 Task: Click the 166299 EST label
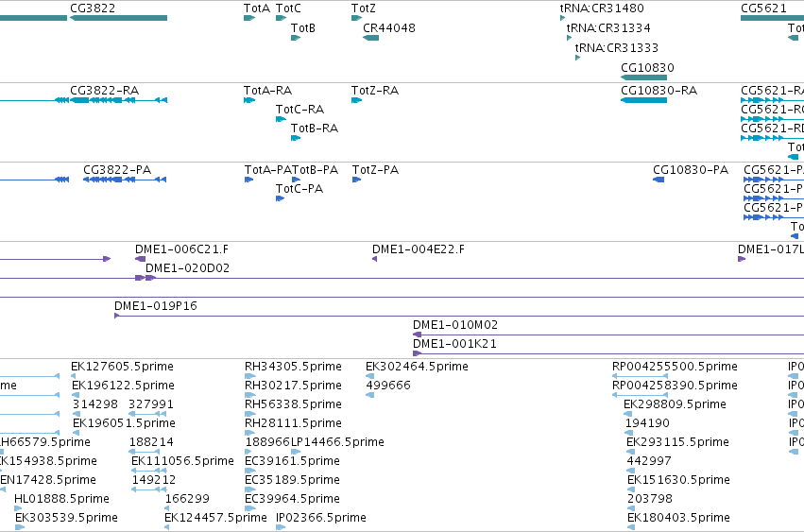[187, 499]
